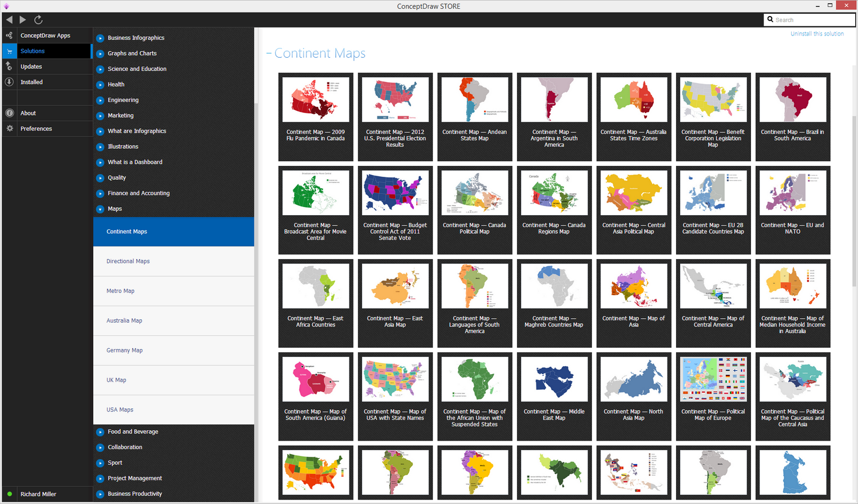
Task: Select USA Maps solution
Action: (173, 410)
